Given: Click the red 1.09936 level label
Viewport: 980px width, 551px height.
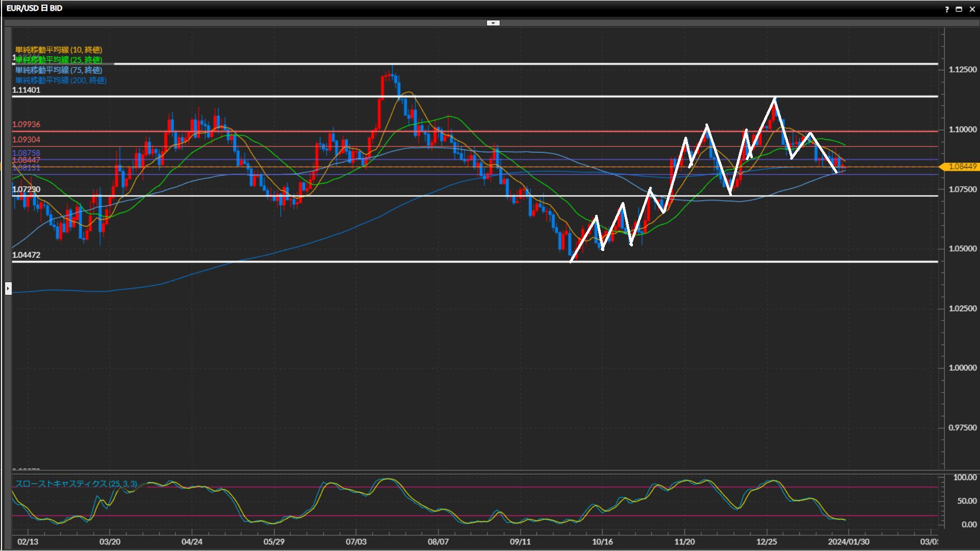Looking at the screenshot, I should 26,124.
